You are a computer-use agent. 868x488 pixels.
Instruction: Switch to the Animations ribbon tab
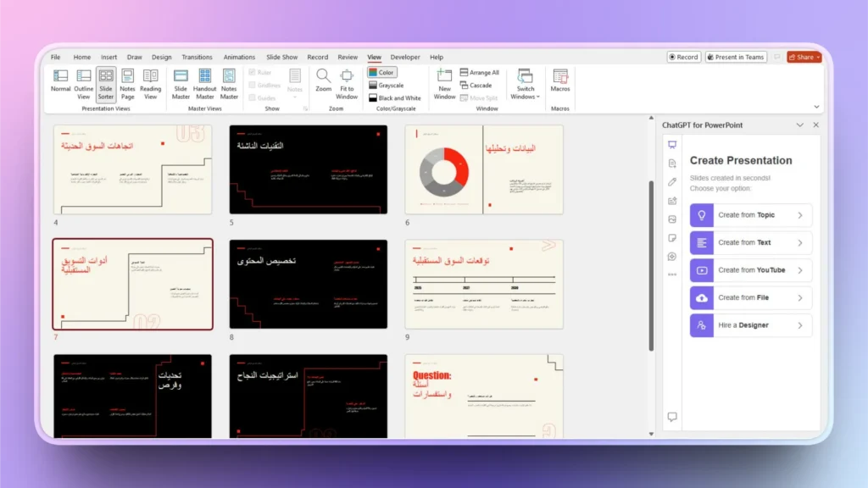(239, 57)
